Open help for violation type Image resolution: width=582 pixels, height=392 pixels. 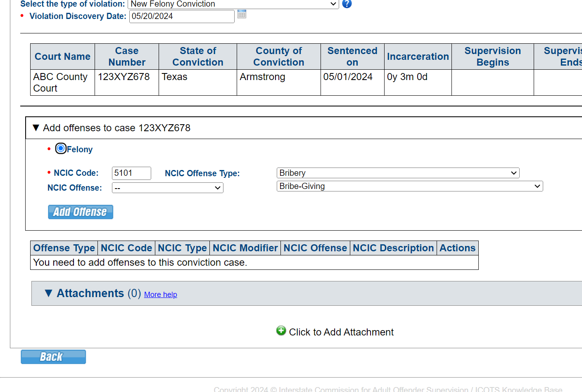[347, 4]
